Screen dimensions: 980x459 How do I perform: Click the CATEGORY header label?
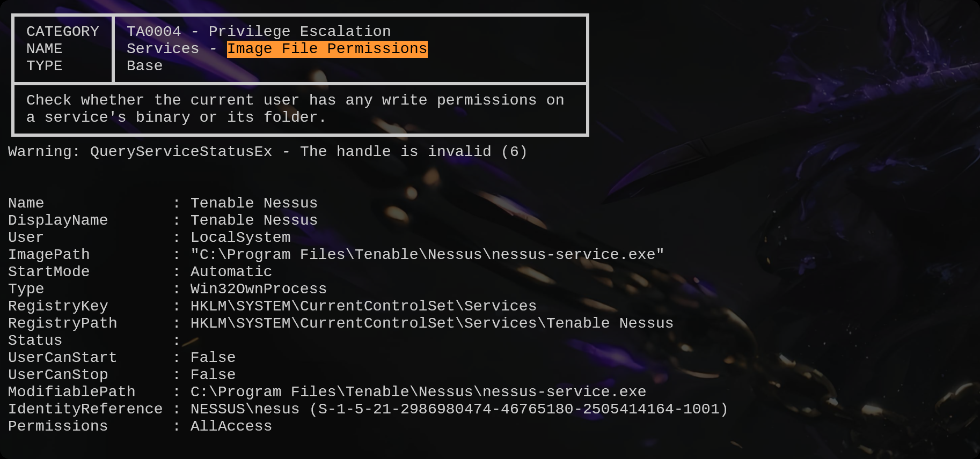[62, 32]
